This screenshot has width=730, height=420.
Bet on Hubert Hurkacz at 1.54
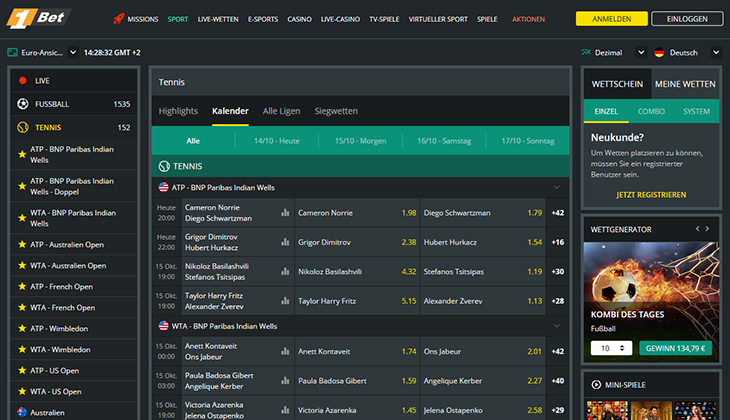(x=482, y=242)
